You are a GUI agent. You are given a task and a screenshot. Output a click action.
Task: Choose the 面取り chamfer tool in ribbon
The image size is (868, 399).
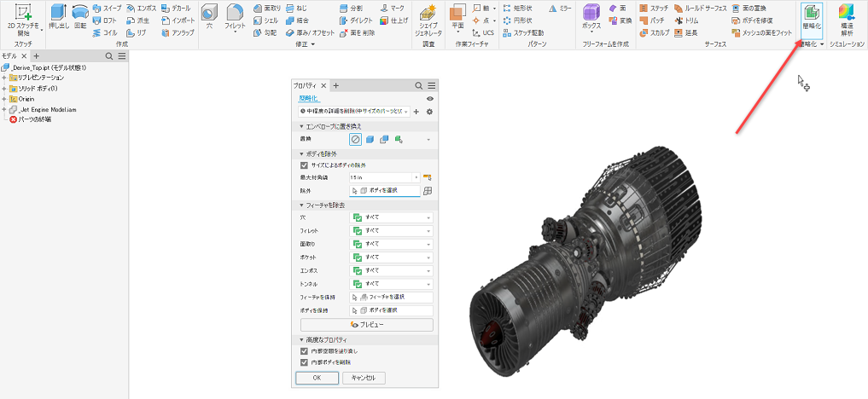tap(268, 9)
